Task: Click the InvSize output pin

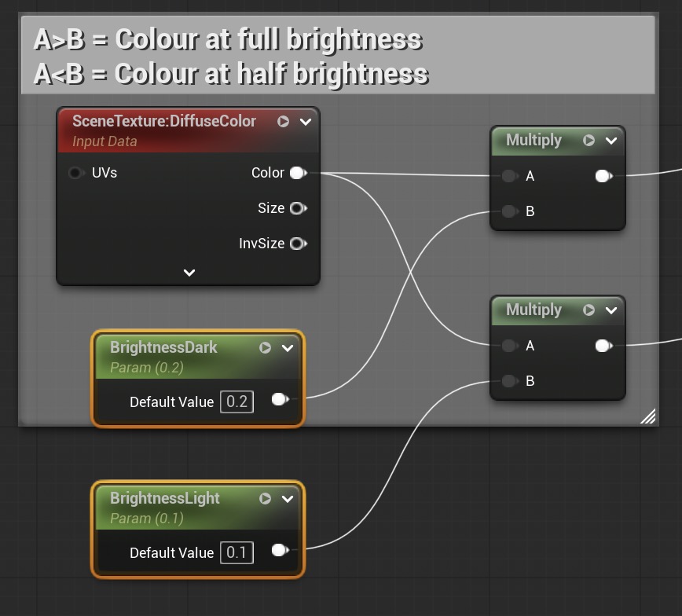Action: (x=297, y=244)
